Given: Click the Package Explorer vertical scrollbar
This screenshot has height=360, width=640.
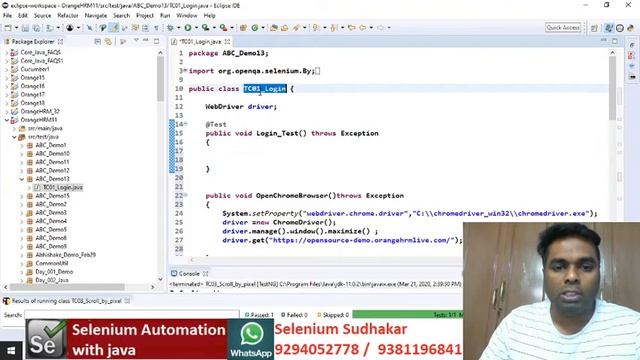Looking at the screenshot, I should click(160, 78).
